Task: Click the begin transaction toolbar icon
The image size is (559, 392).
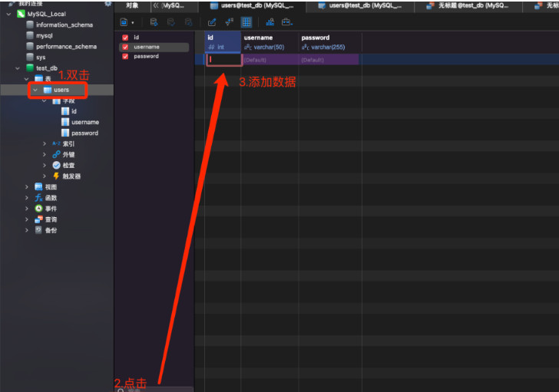Action: pyautogui.click(x=154, y=22)
